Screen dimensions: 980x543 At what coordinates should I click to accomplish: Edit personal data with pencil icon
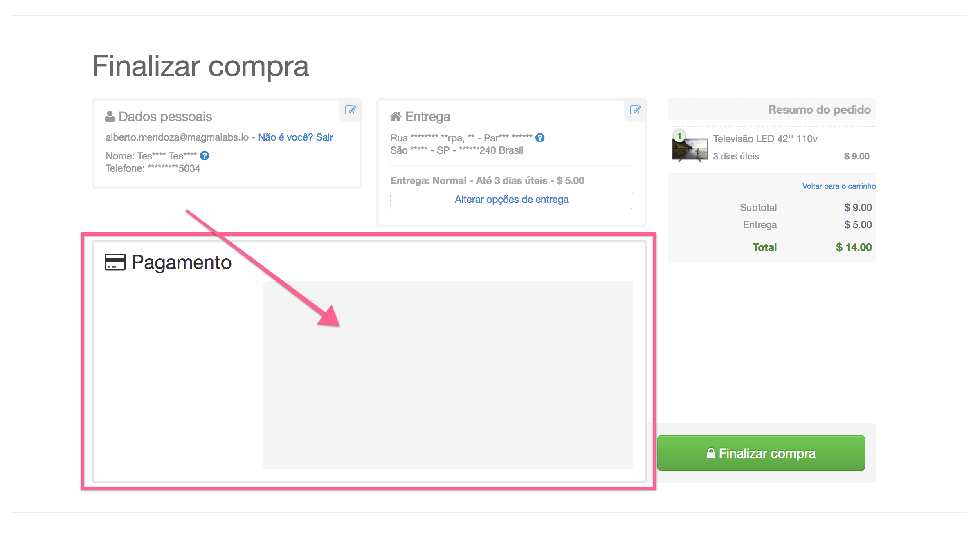[x=351, y=110]
